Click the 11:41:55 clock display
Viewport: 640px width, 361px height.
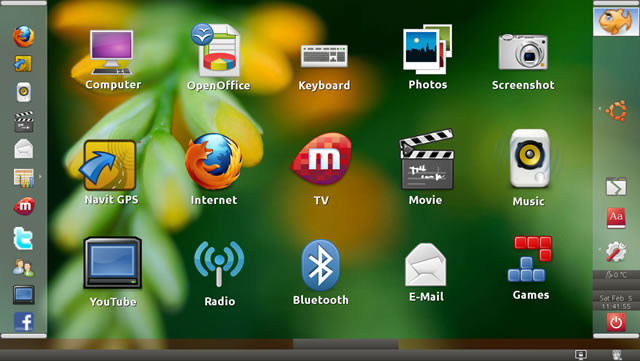point(616,306)
